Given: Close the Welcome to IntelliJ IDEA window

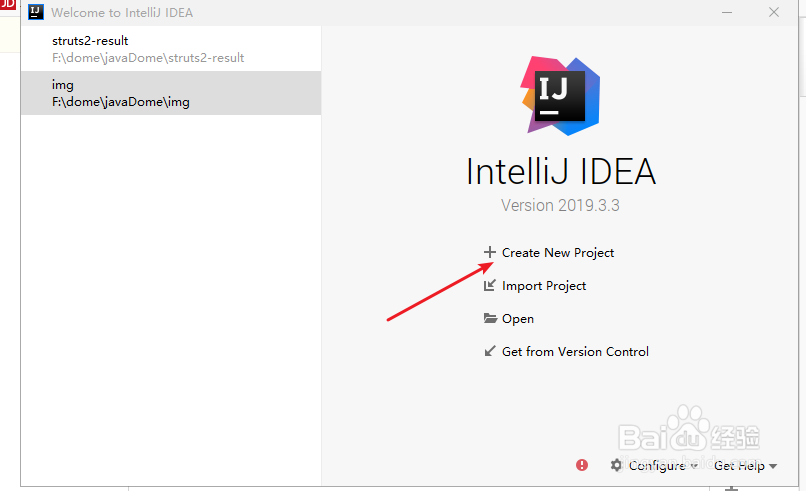Looking at the screenshot, I should pos(774,12).
